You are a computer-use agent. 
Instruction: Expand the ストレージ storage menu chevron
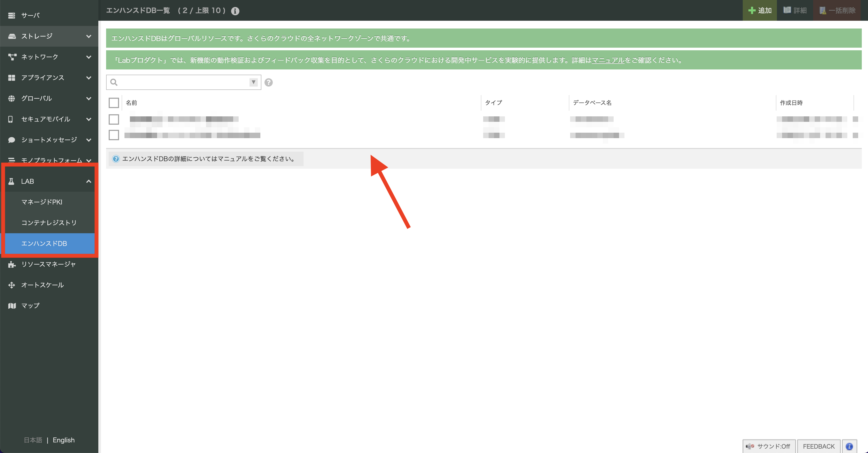[89, 37]
